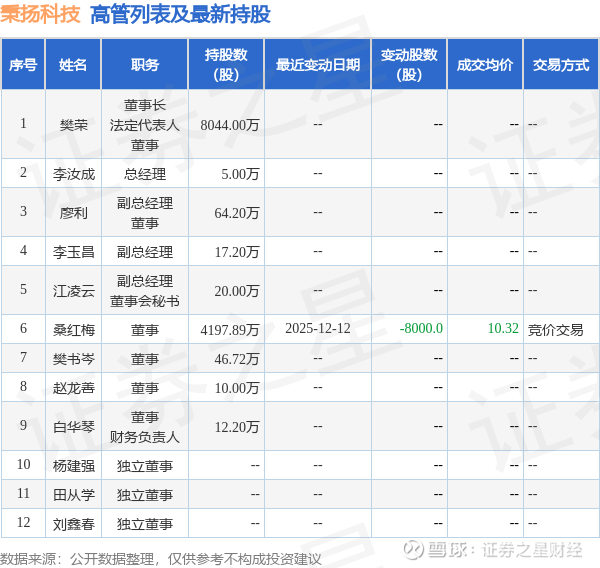
Task: Click the trade method 竞价交易
Action: [x=556, y=330]
